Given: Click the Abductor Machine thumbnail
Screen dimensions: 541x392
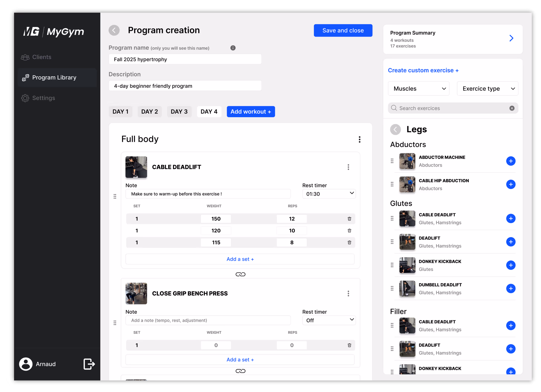Looking at the screenshot, I should tap(407, 161).
